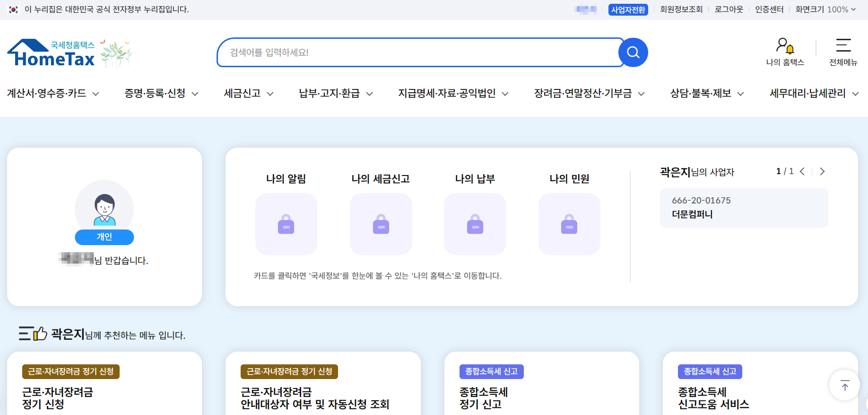Go to next business with right arrow
The height and width of the screenshot is (415, 868).
click(822, 171)
